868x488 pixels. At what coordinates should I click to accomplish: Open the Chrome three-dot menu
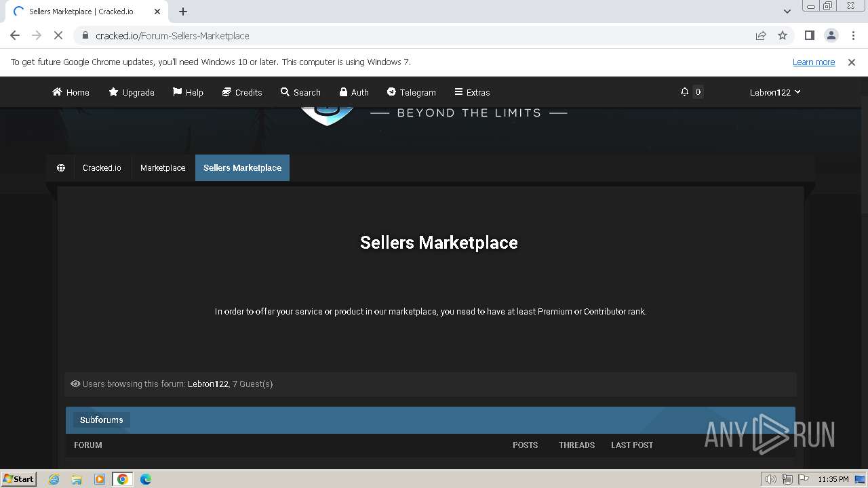[852, 35]
